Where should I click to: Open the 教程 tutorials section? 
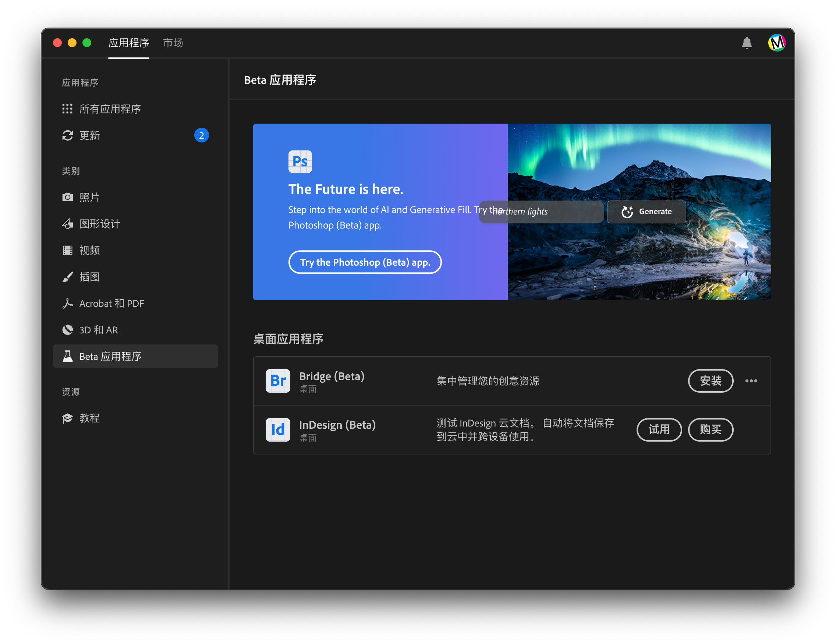click(67, 418)
